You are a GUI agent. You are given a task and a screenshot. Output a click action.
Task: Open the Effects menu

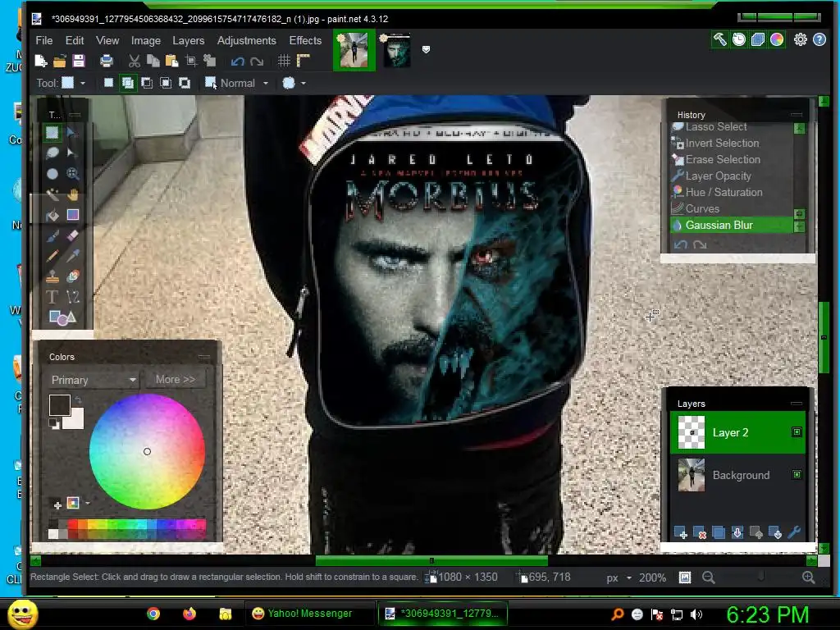(305, 40)
